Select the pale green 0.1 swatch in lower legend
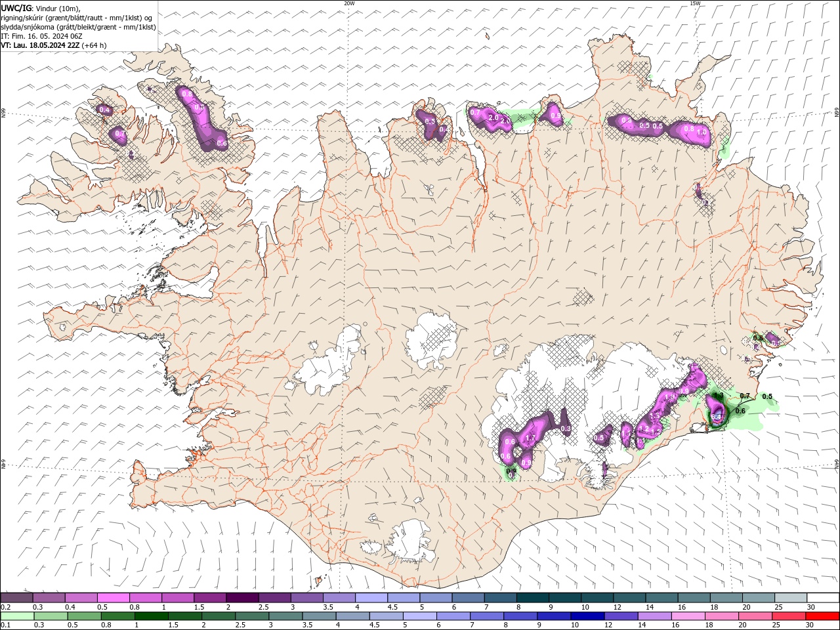The image size is (840, 630). click(17, 616)
